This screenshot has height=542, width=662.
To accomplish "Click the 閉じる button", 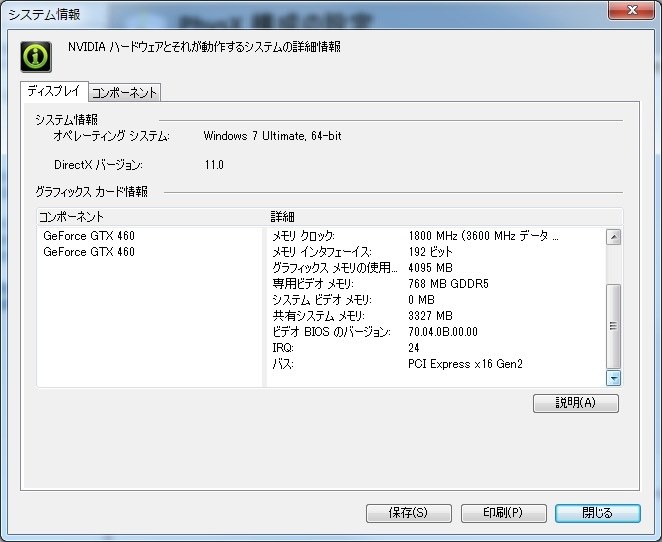I will tap(598, 513).
